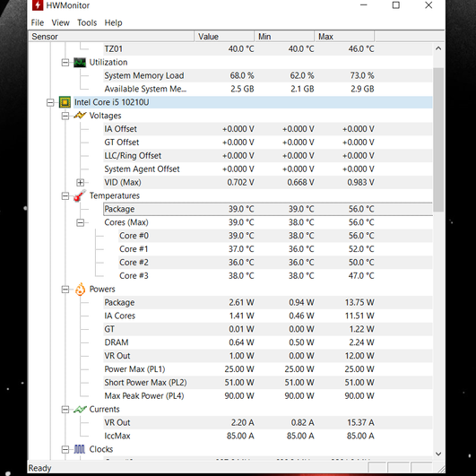Click the Temperatures thermometer icon
The width and height of the screenshot is (476, 476).
click(80, 195)
